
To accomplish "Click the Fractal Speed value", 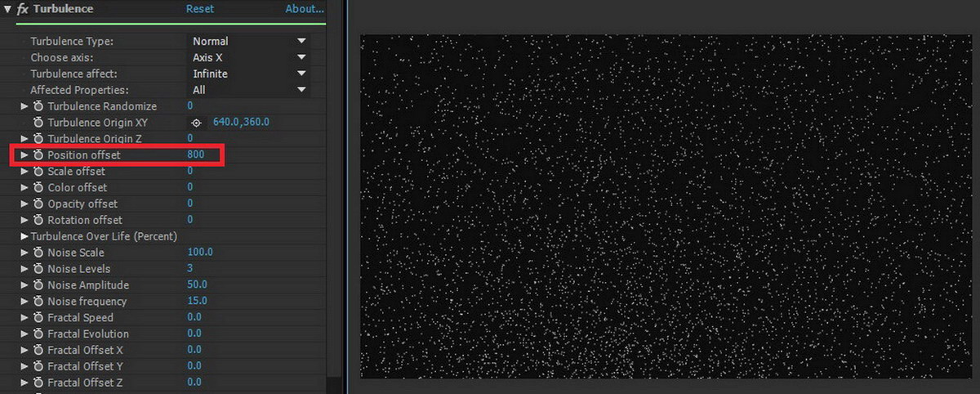I will coord(194,317).
